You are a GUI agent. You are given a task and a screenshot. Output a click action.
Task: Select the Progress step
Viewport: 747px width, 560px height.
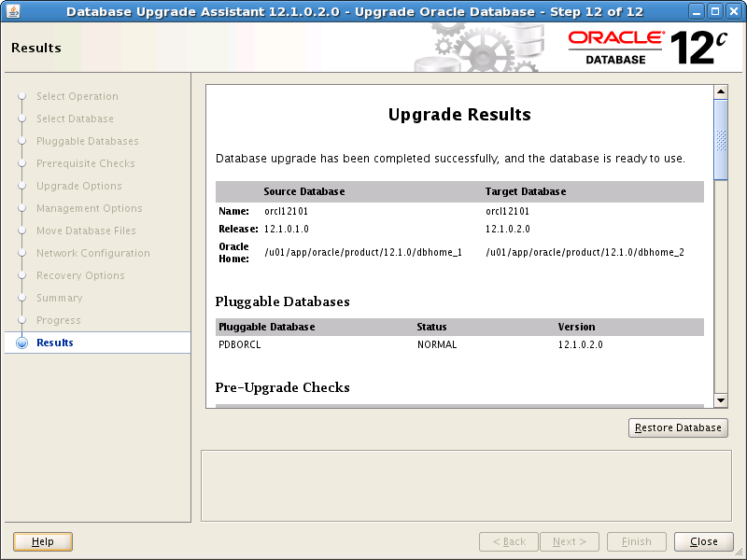point(59,320)
